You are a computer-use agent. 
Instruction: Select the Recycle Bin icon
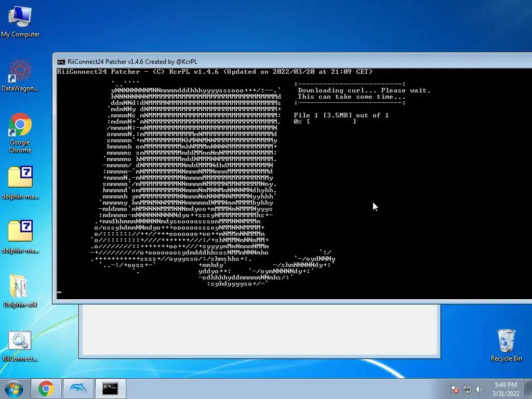(x=506, y=345)
